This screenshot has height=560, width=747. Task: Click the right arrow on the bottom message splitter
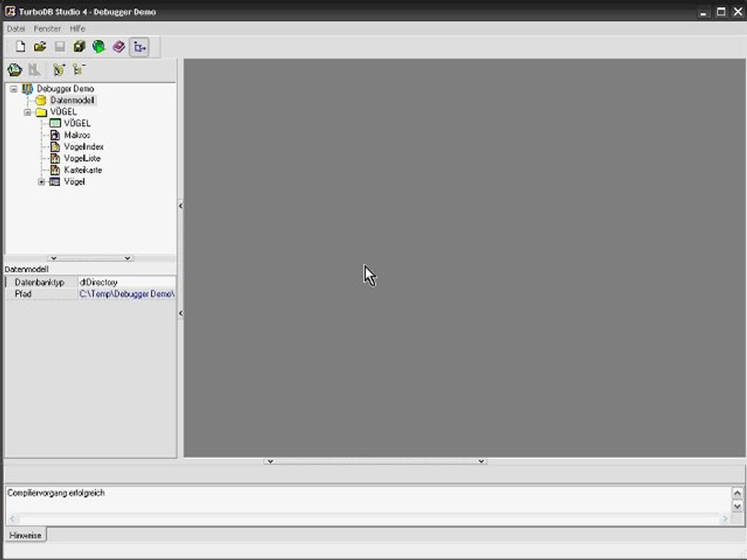point(481,461)
